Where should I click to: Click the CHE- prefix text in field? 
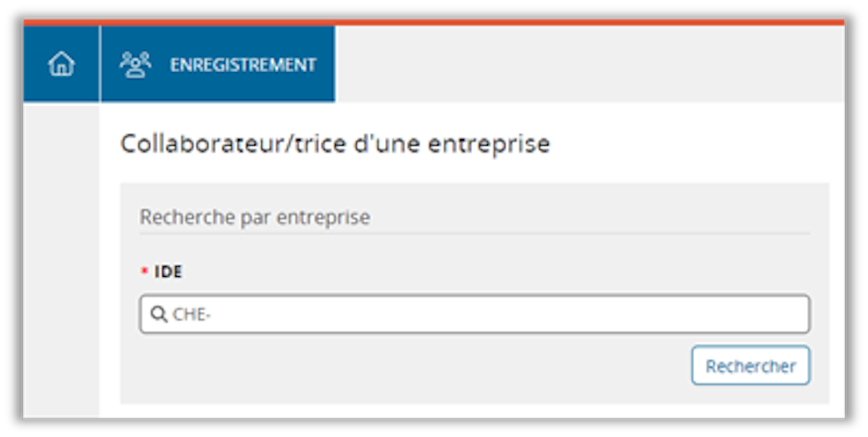click(x=192, y=315)
